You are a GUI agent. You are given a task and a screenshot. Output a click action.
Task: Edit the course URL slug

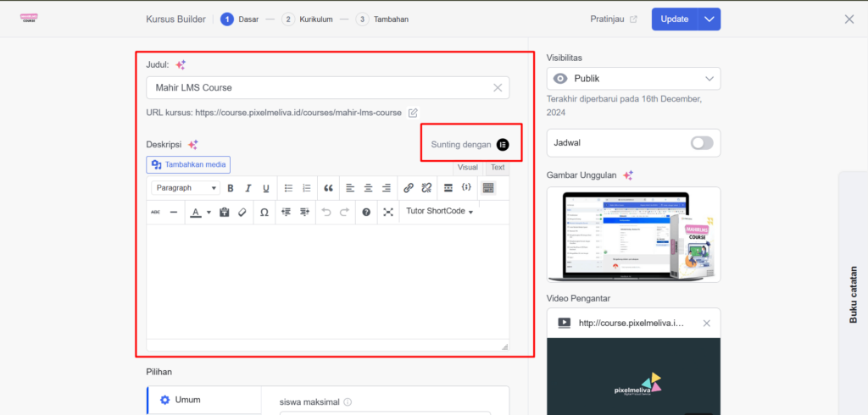pyautogui.click(x=413, y=113)
